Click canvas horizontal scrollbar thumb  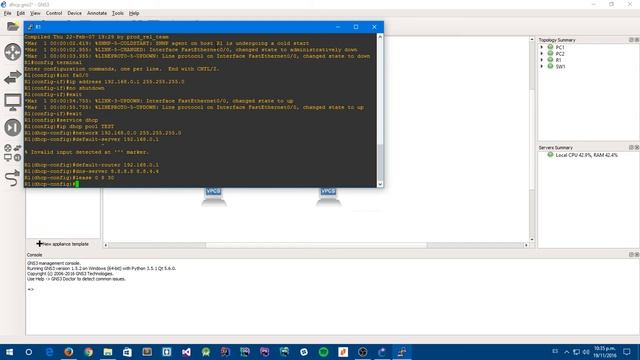coord(316,245)
